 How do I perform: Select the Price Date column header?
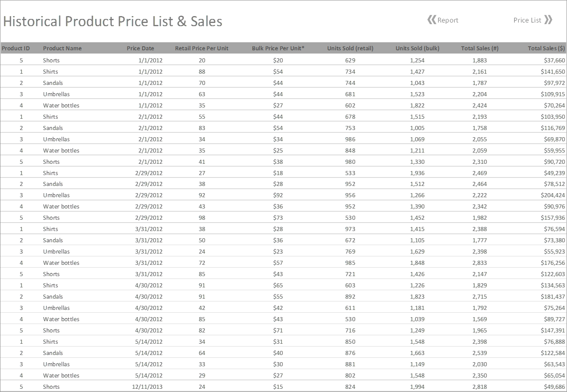coord(140,48)
